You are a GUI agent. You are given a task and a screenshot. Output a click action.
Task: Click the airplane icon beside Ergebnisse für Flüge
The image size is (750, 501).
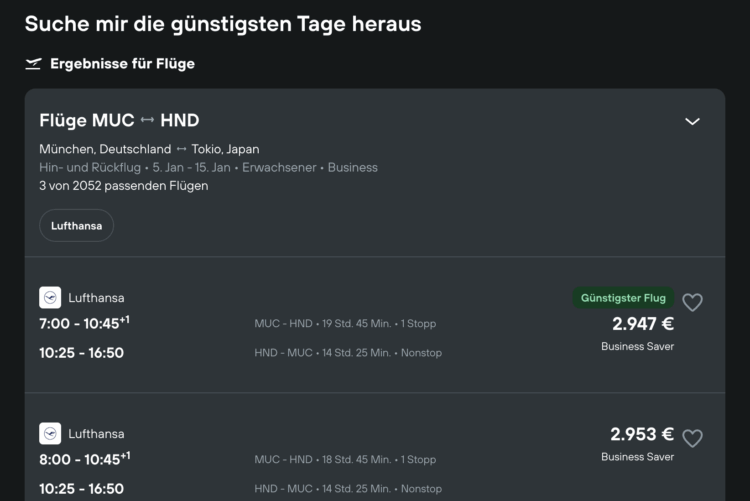tap(34, 64)
